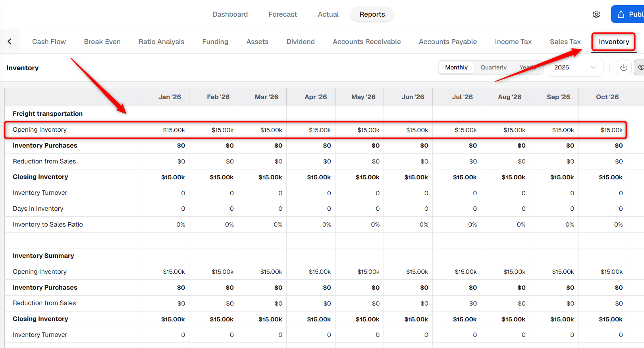Select Inventory Turnover under Freight transportation

click(40, 192)
